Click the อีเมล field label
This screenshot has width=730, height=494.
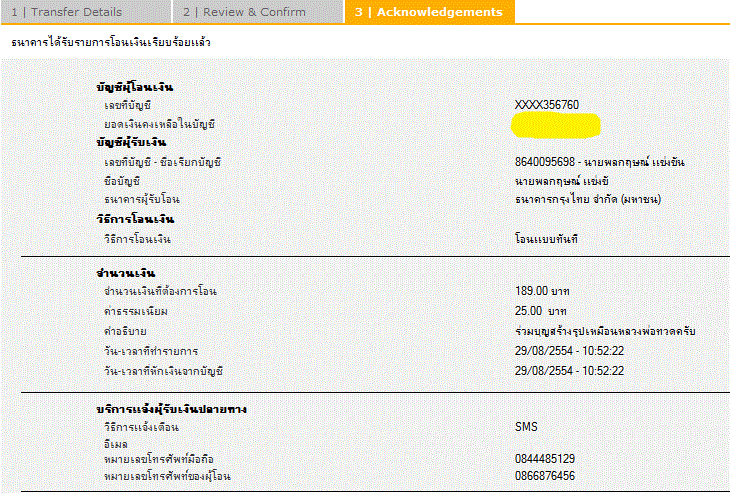[x=117, y=443]
